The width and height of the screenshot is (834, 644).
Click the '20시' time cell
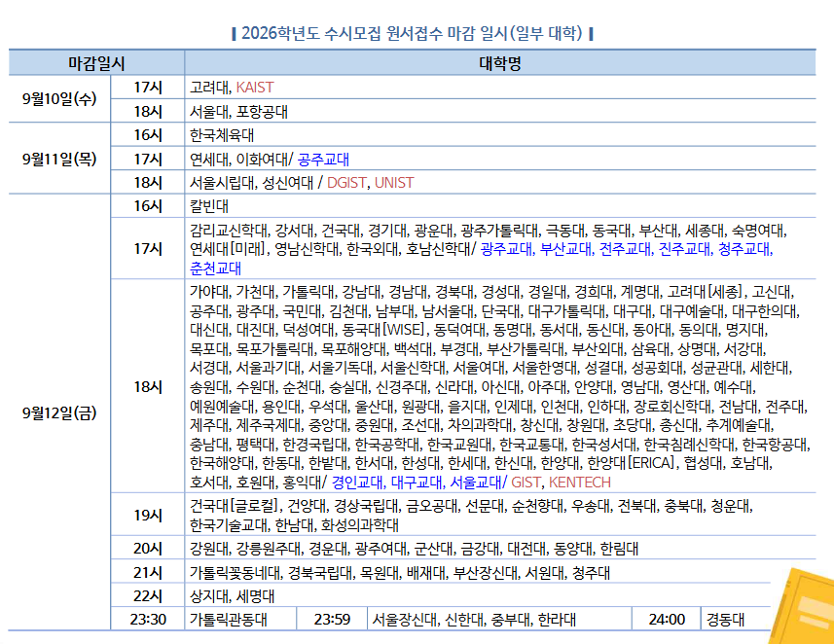click(148, 548)
